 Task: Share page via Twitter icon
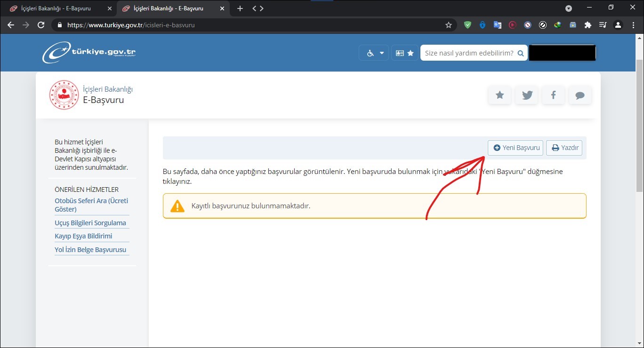[x=527, y=95]
